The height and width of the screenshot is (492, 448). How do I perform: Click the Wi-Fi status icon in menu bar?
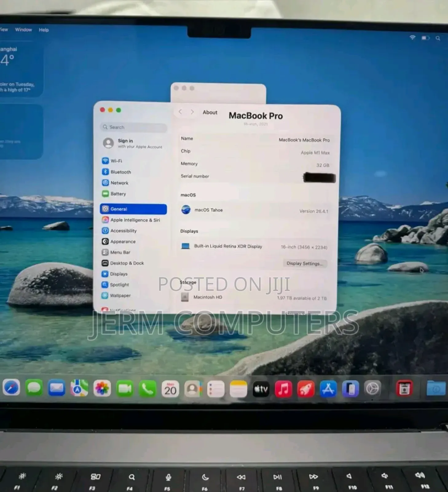point(412,38)
